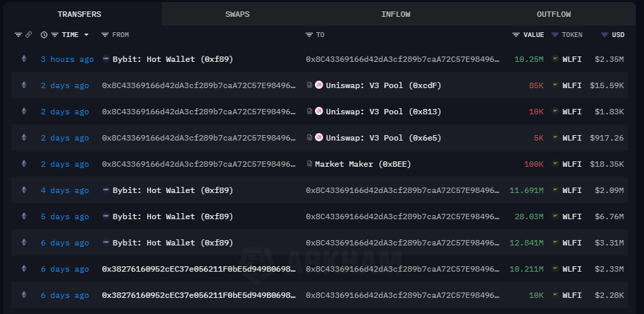Click WLFI token icon in the $2.35M row

coord(555,58)
